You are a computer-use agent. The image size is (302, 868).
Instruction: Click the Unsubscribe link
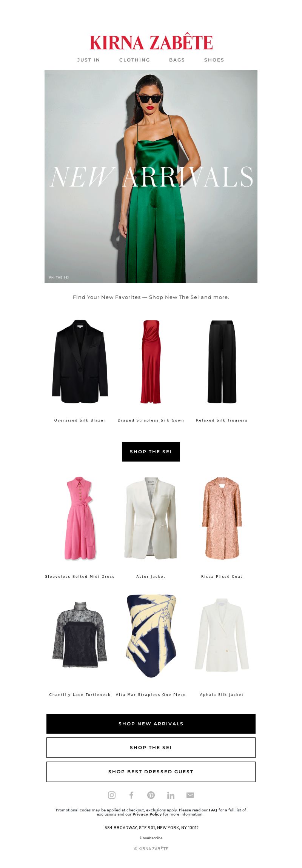(x=151, y=838)
